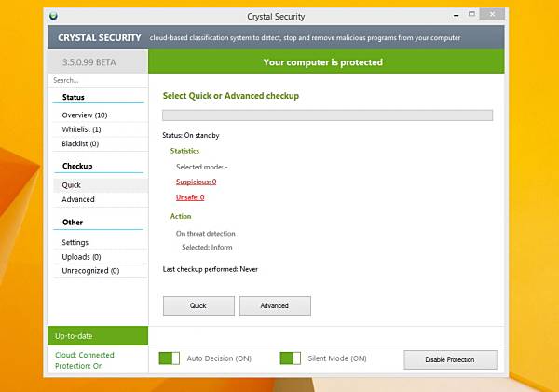This screenshot has height=392, width=559.
Task: Open the Suspicious: 0 link
Action: (196, 182)
